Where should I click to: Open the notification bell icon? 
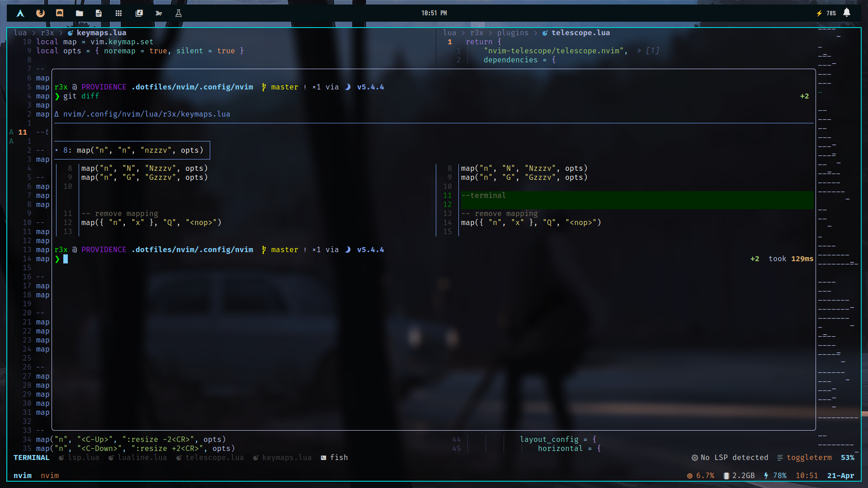[x=847, y=13]
